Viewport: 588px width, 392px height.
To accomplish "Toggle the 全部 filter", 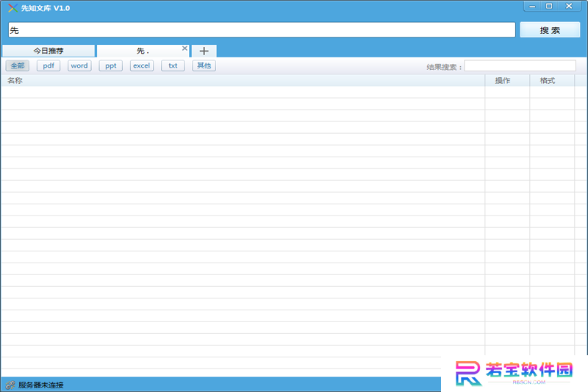I will point(17,65).
